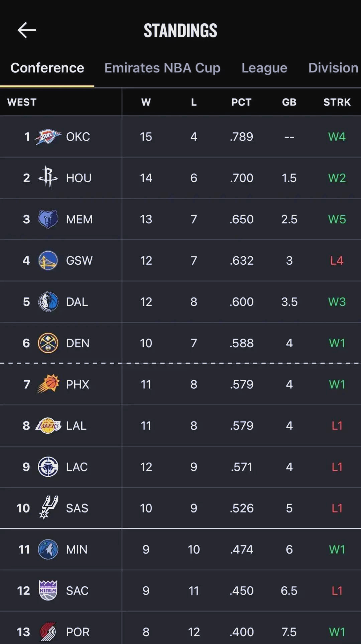Tap the Golden State Warriors logo
The image size is (361, 644).
point(48,260)
